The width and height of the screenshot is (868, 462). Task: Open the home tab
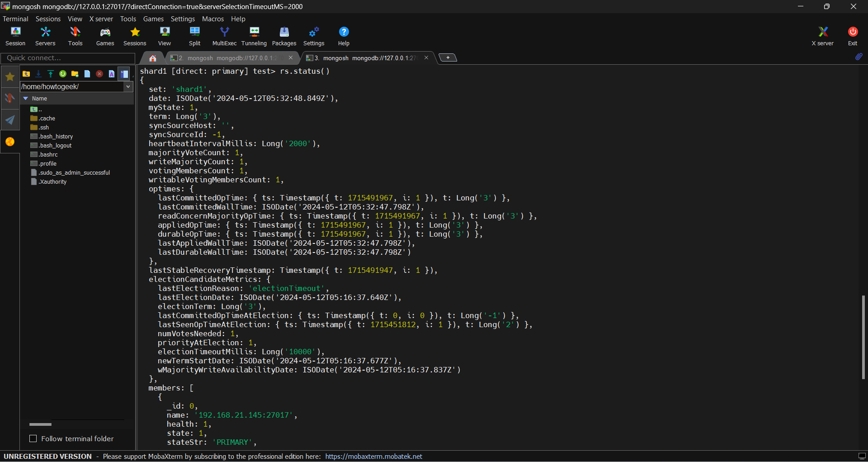[x=153, y=58]
